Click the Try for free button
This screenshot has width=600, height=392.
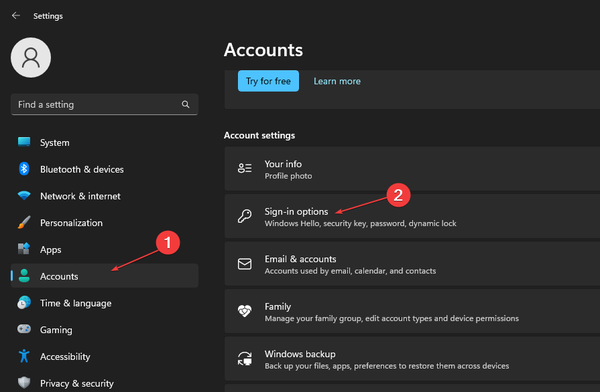click(x=268, y=81)
